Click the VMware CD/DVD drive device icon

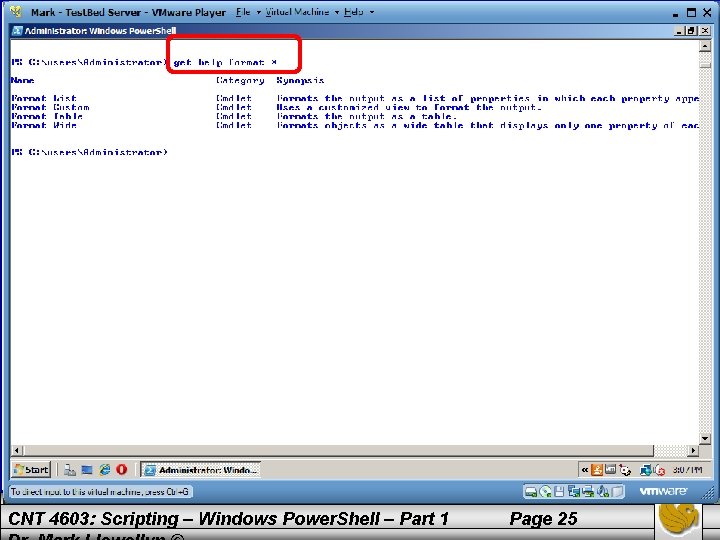546,492
